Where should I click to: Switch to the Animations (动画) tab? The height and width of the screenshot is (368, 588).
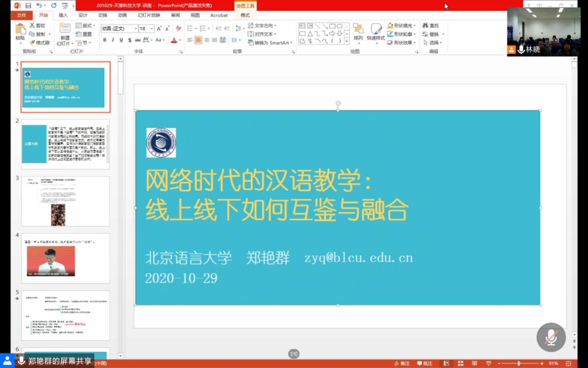(x=122, y=15)
